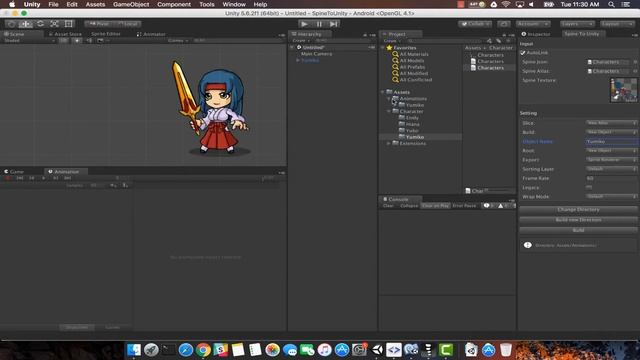
Task: Open the Layout dropdown
Action: click(x=618, y=24)
